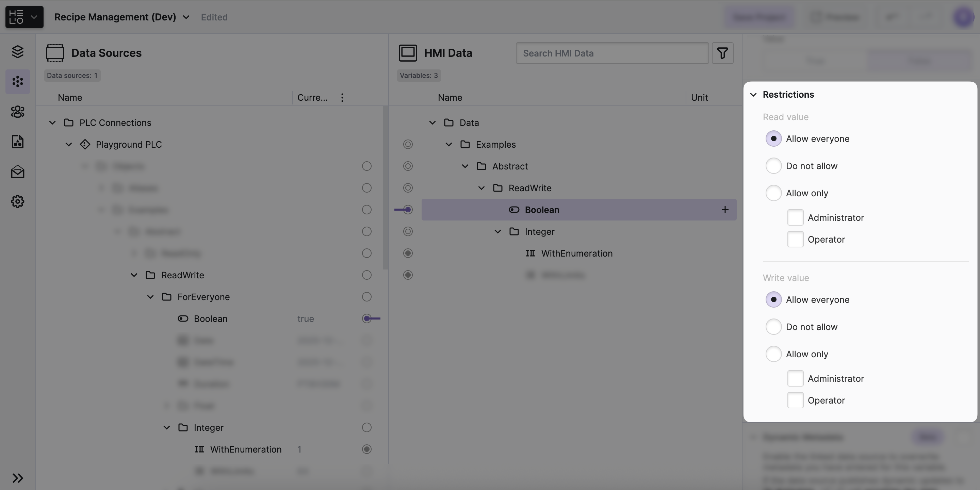980x490 pixels.
Task: Open the layers icon in sidebar
Action: 17,51
